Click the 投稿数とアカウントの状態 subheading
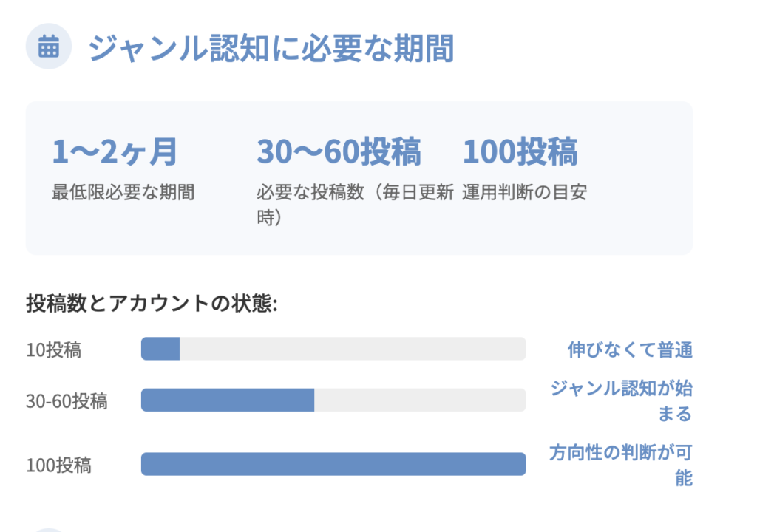Image resolution: width=757 pixels, height=532 pixels. (152, 304)
